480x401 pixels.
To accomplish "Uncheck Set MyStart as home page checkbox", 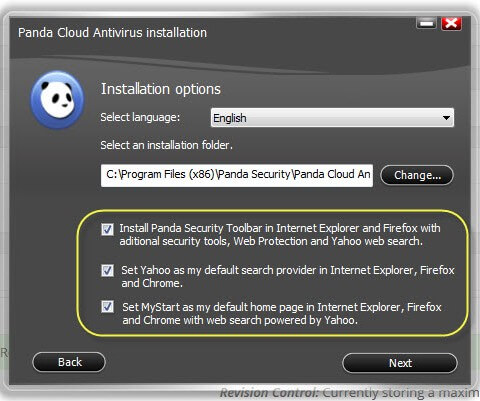I will point(107,307).
